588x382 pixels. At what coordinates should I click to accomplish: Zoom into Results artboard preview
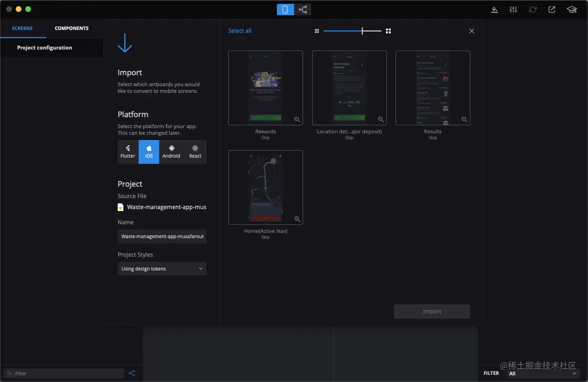[464, 120]
